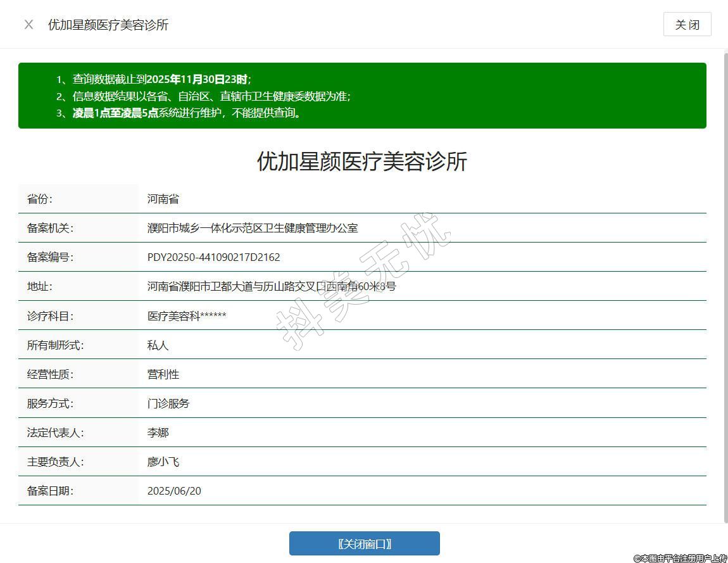Click the 备案机关 value 濮阳市城乡一体化示范区卫生健康管理办公室

pyautogui.click(x=253, y=228)
